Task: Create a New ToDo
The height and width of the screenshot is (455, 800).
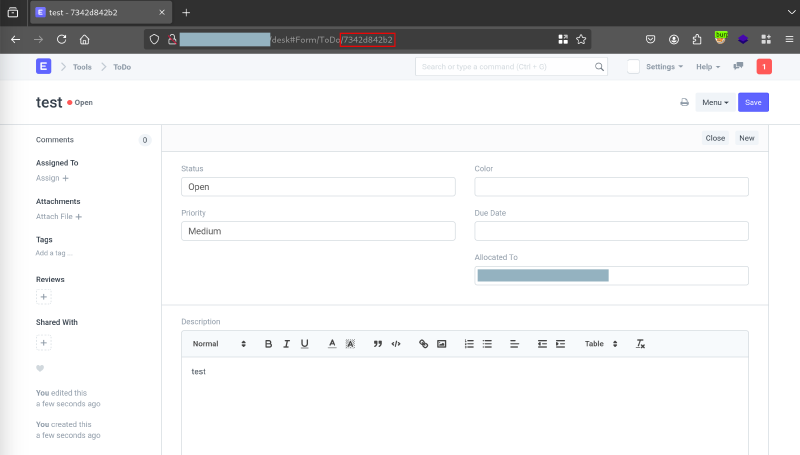Action: (x=746, y=138)
